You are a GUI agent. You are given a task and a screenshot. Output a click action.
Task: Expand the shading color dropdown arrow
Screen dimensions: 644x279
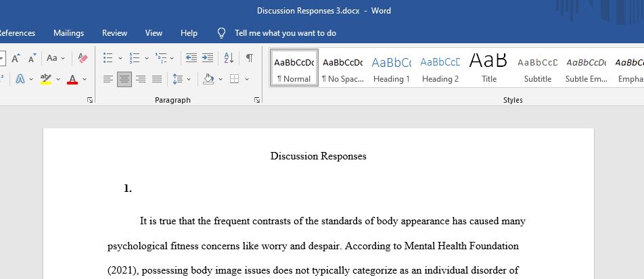pos(220,79)
